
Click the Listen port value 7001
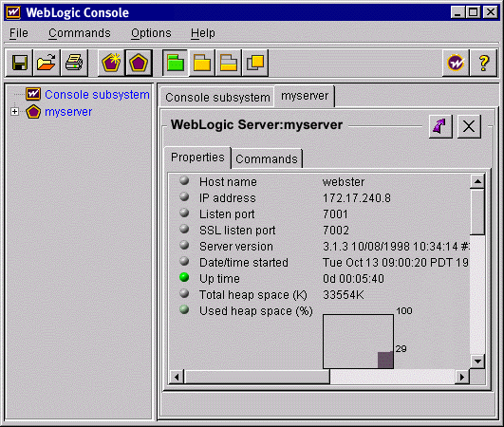[335, 214]
